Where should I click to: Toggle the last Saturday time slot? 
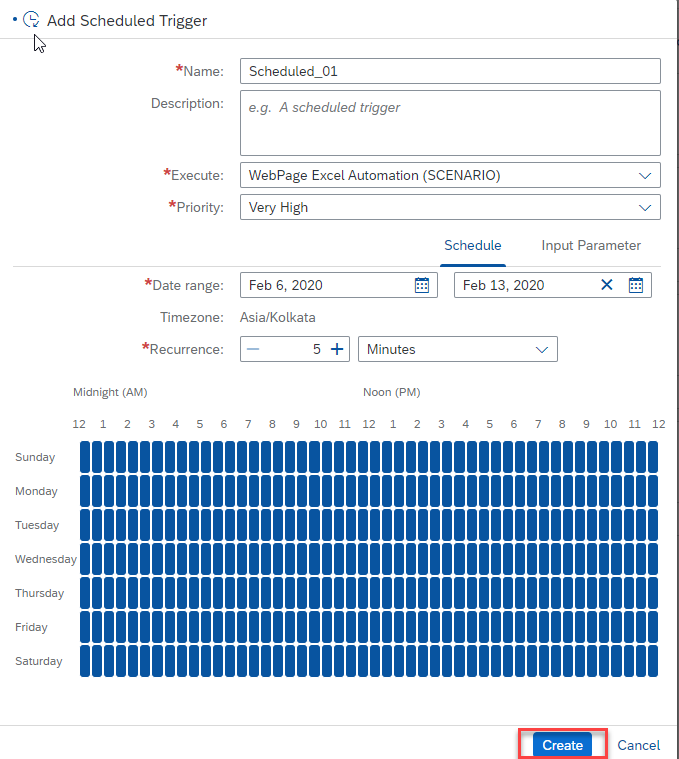click(x=653, y=661)
